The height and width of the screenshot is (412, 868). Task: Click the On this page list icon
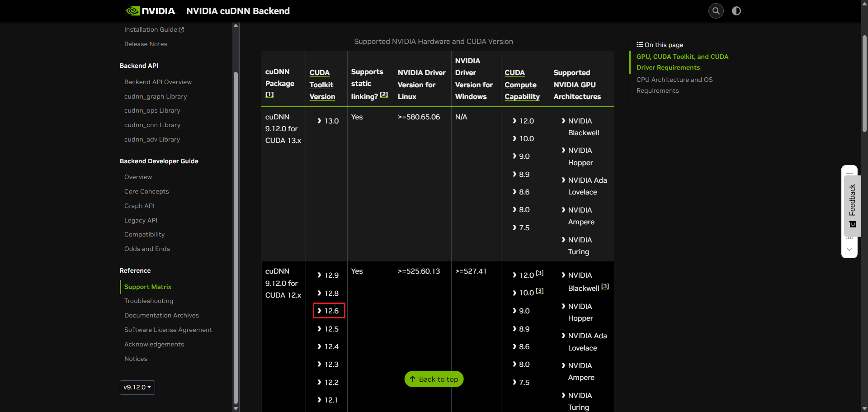640,44
